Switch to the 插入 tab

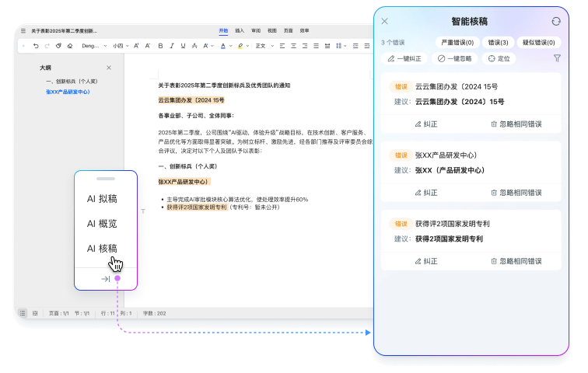(240, 30)
